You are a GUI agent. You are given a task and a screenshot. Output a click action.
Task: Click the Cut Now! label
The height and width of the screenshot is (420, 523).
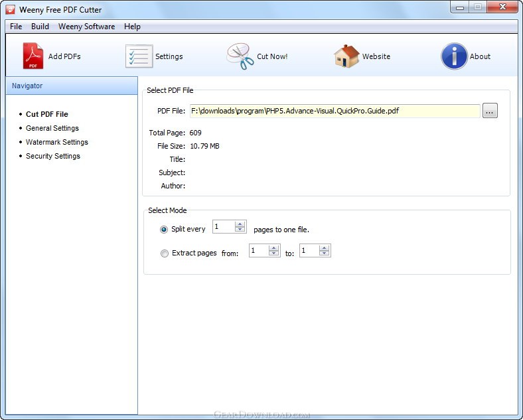pyautogui.click(x=272, y=56)
